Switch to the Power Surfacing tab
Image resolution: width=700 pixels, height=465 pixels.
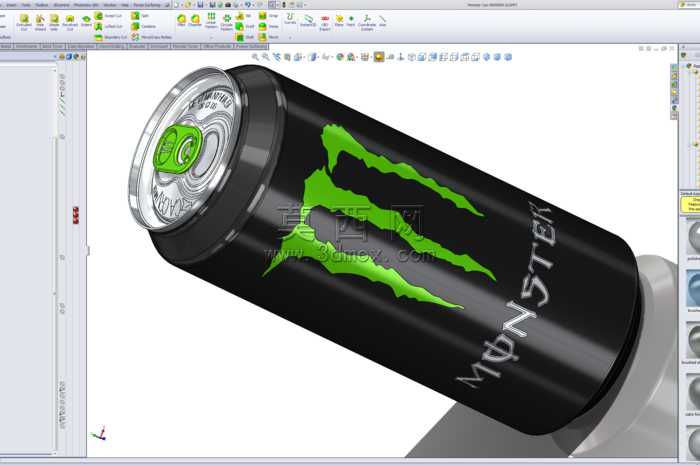(251, 46)
